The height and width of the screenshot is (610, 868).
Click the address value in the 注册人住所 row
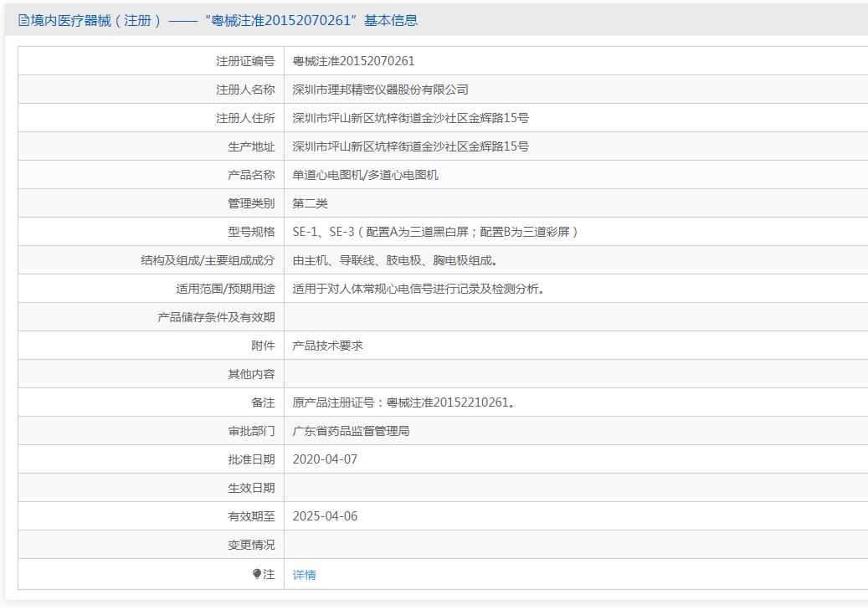(x=410, y=118)
